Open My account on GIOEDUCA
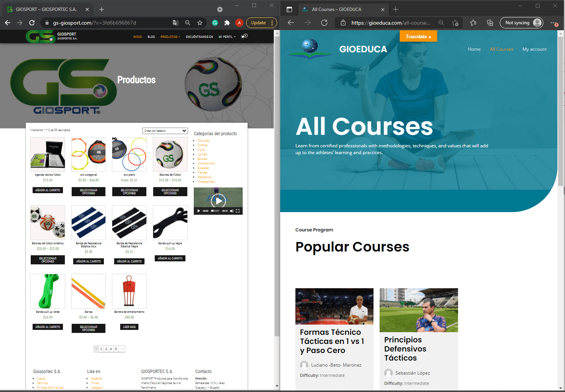The width and height of the screenshot is (565, 392). pyautogui.click(x=534, y=49)
